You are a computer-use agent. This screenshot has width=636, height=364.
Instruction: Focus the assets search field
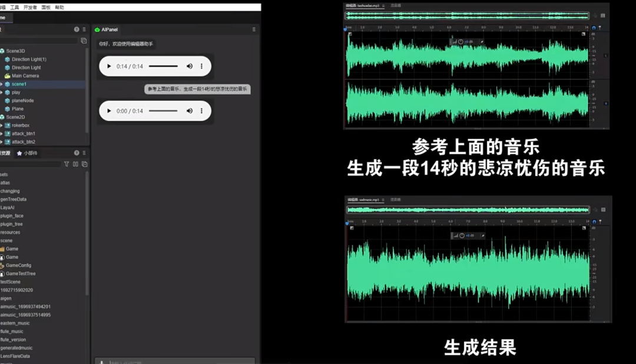[x=31, y=164]
